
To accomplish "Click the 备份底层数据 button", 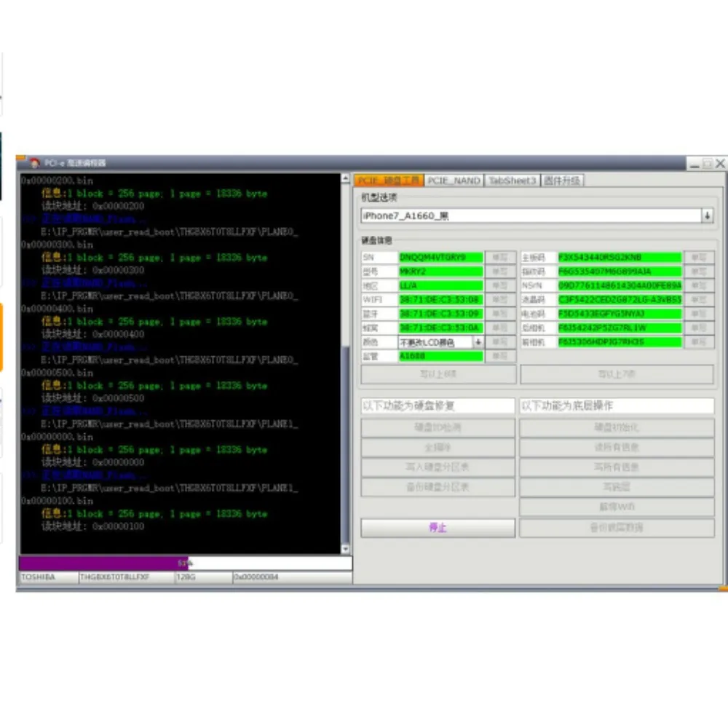I will coord(617,528).
